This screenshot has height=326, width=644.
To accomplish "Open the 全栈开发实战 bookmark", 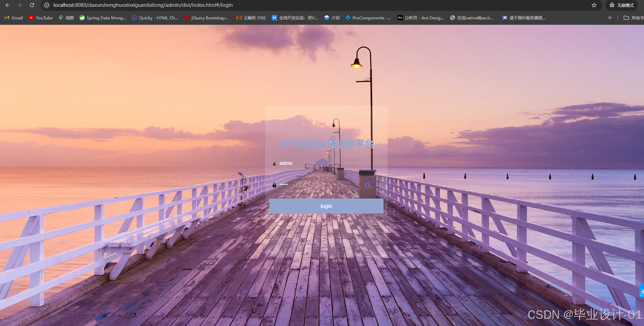I will coord(295,18).
